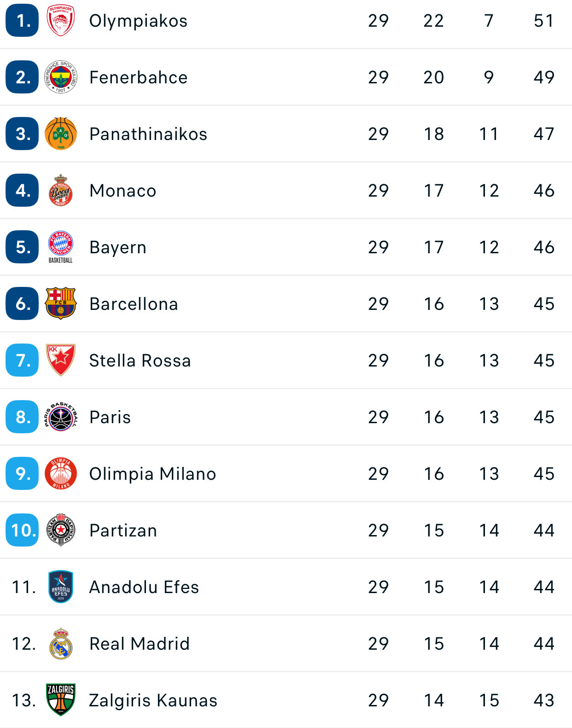
Task: Click the Olympiakos team logo
Action: click(x=61, y=21)
